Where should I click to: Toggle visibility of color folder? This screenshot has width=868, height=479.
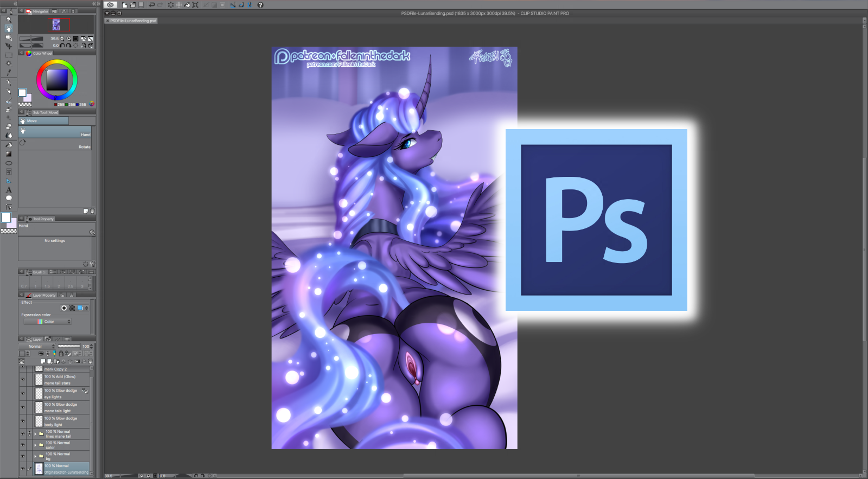(23, 445)
